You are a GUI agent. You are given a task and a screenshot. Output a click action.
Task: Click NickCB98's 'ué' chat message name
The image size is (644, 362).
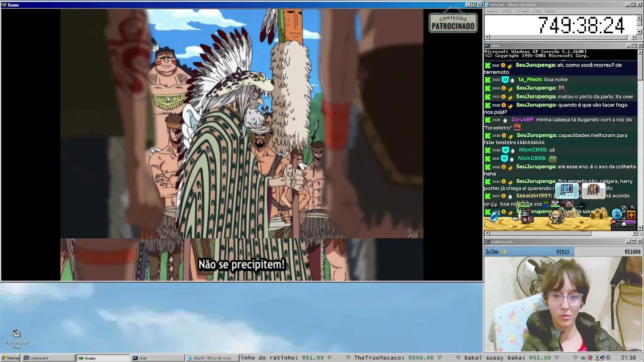coord(533,150)
